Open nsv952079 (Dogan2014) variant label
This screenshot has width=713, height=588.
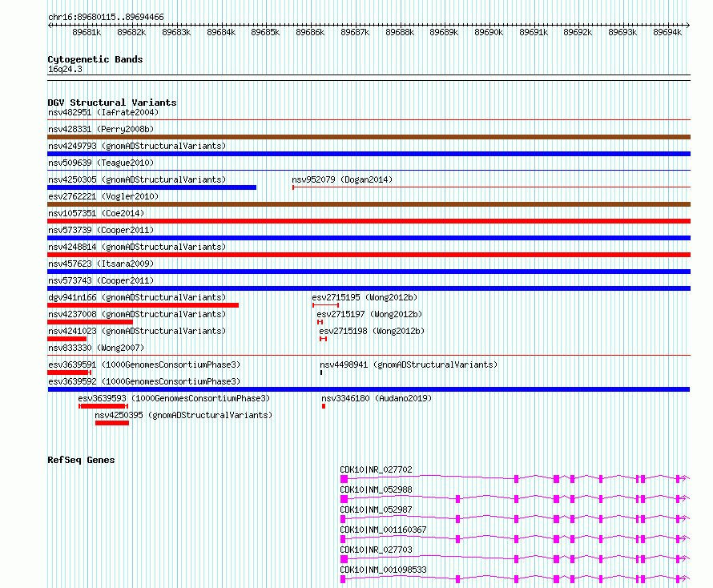342,179
